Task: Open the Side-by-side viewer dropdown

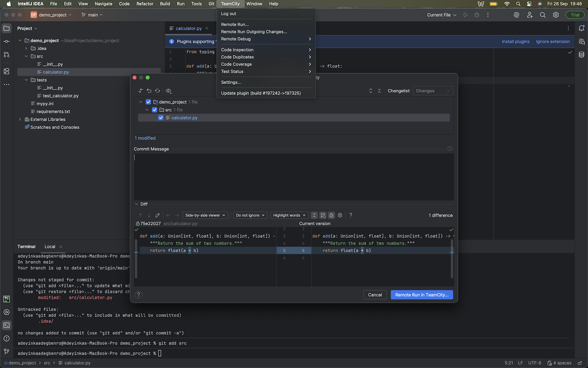Action: (205, 215)
